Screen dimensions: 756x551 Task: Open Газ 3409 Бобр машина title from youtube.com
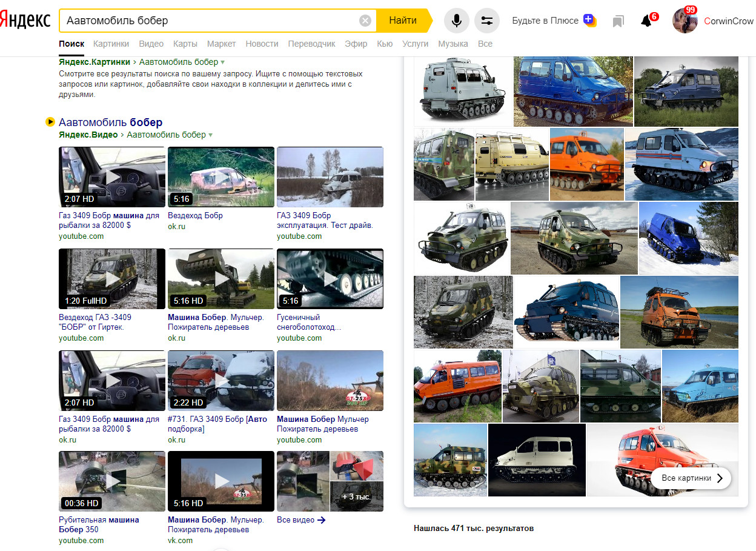(109, 220)
